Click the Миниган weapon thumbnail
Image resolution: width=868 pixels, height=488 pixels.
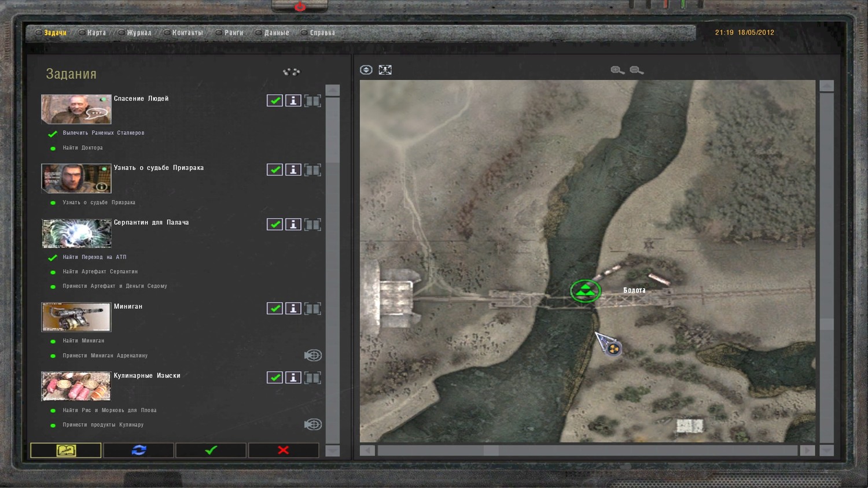tap(76, 317)
